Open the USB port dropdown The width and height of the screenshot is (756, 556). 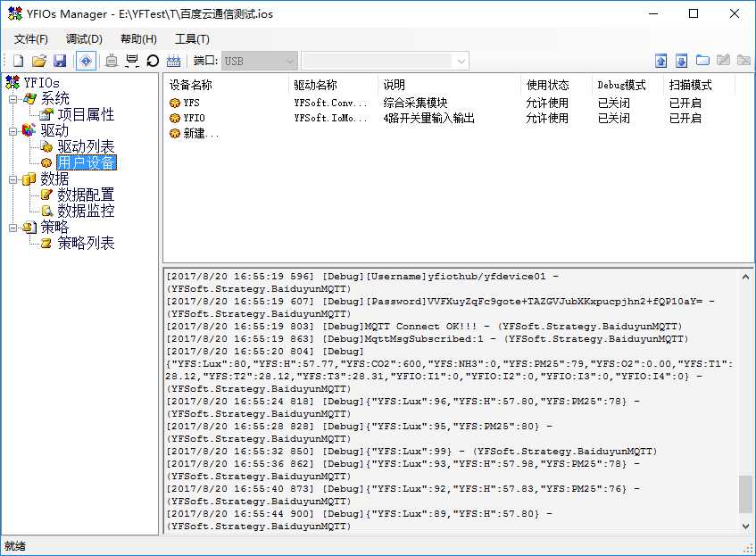(260, 62)
